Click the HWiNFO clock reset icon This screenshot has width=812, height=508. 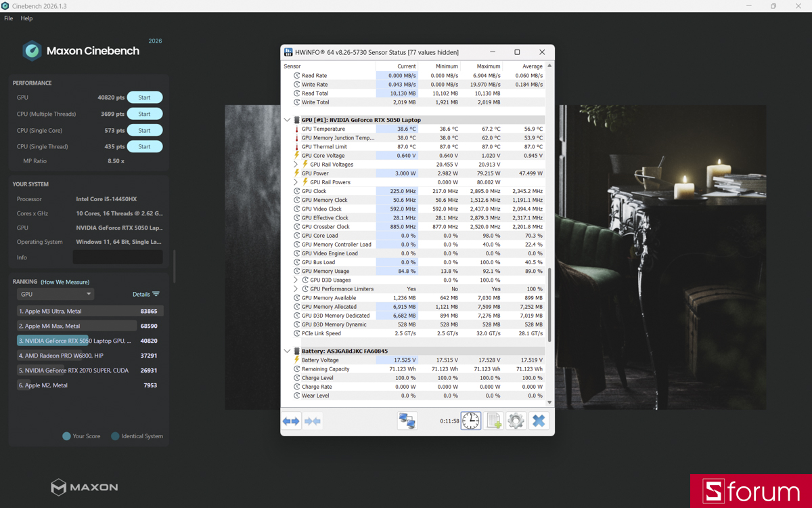[x=471, y=421]
